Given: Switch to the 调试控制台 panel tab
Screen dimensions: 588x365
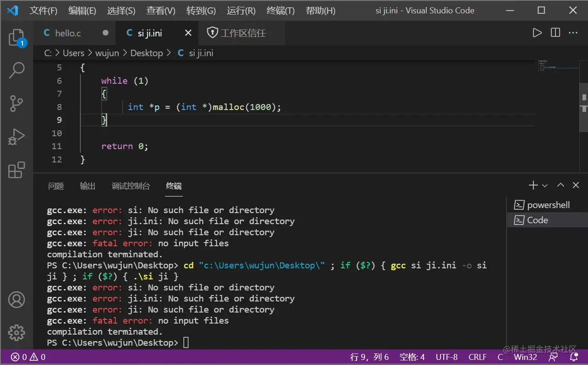Looking at the screenshot, I should pos(131,186).
